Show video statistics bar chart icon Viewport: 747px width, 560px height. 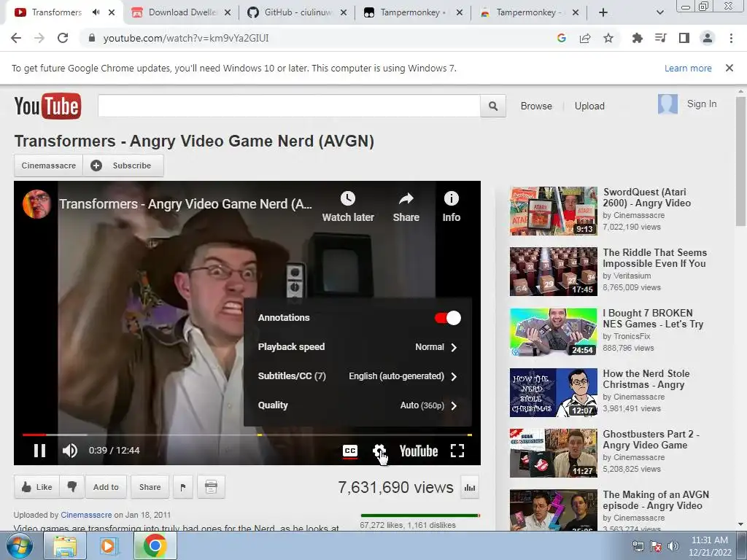pos(470,488)
